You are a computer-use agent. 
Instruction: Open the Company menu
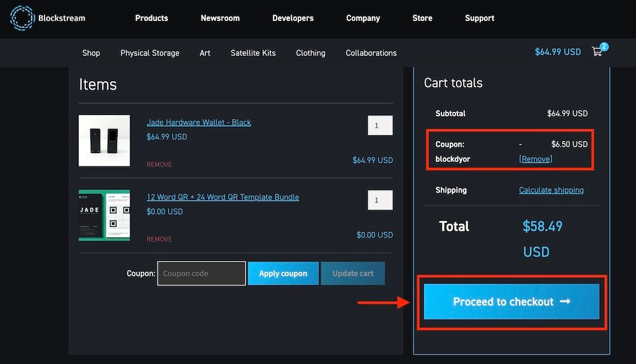point(363,18)
